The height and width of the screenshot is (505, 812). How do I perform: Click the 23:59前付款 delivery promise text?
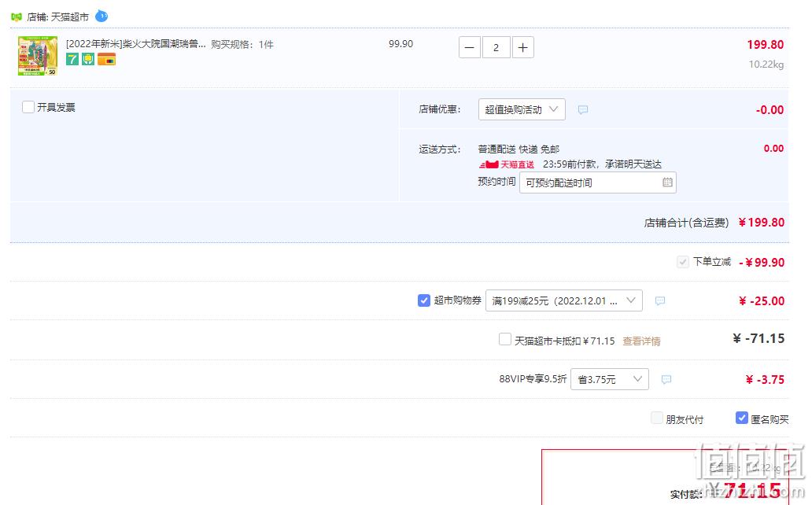pos(602,164)
